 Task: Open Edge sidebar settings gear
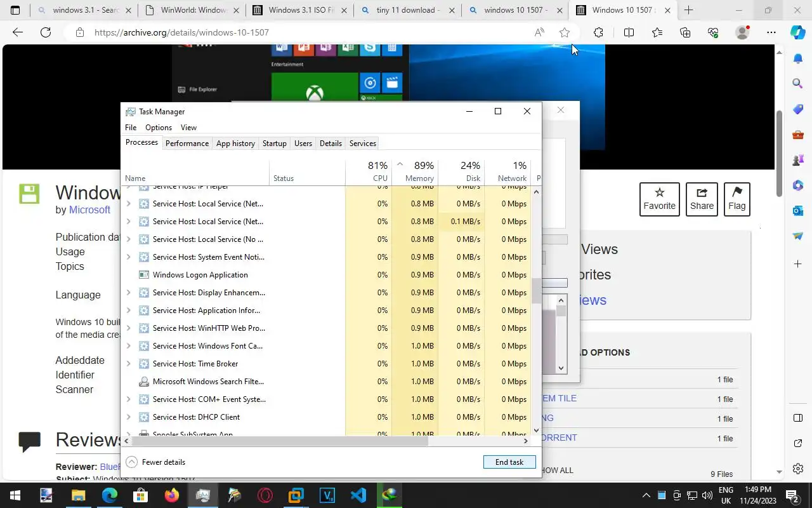pos(798,469)
